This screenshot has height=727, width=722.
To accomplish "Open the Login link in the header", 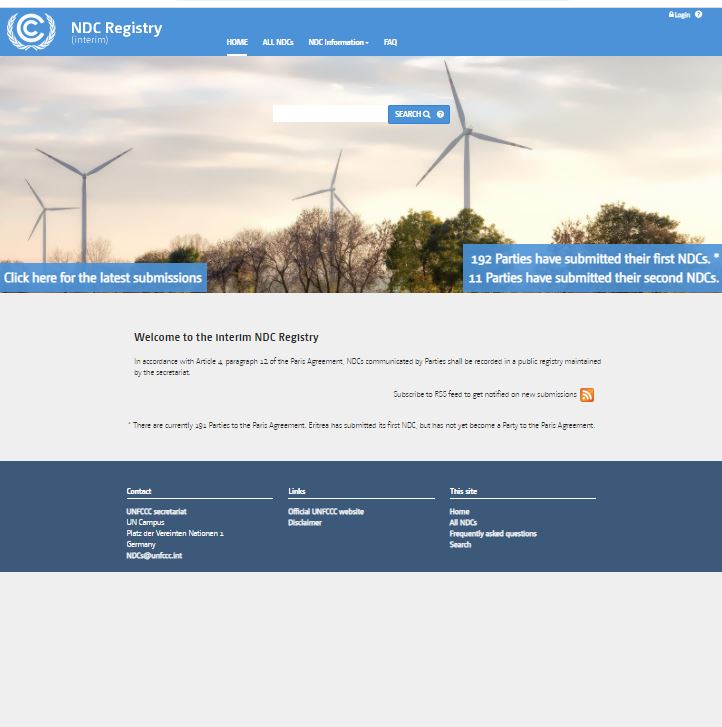I will pyautogui.click(x=679, y=15).
